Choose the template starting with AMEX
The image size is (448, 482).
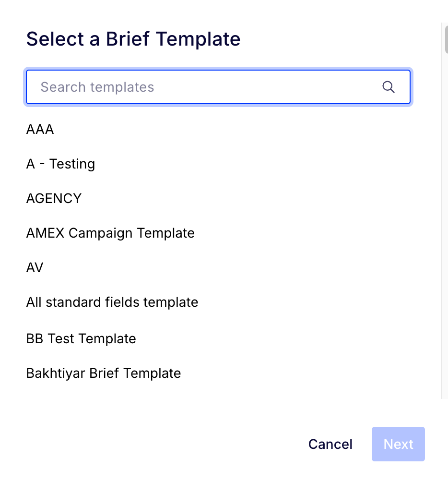(110, 233)
